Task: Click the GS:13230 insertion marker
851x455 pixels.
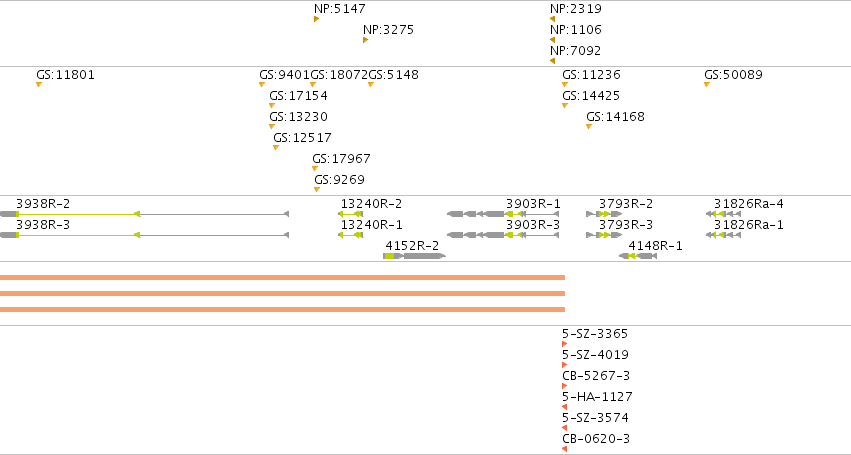Action: (272, 127)
